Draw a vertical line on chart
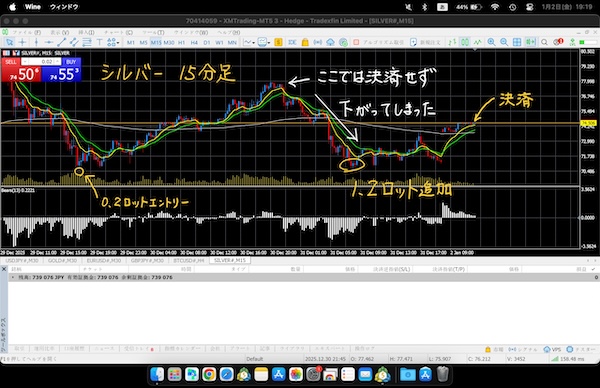The width and height of the screenshot is (600, 388). click(x=36, y=42)
